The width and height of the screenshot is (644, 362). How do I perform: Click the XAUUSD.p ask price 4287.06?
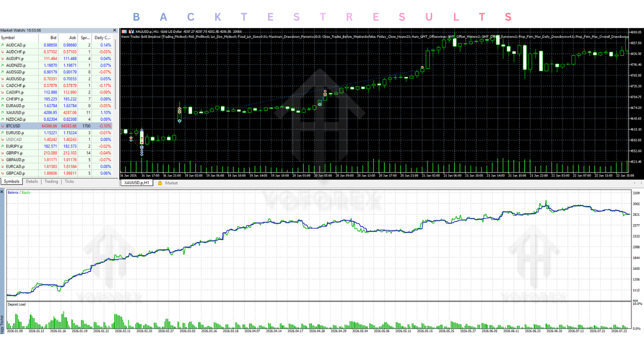[x=70, y=113]
